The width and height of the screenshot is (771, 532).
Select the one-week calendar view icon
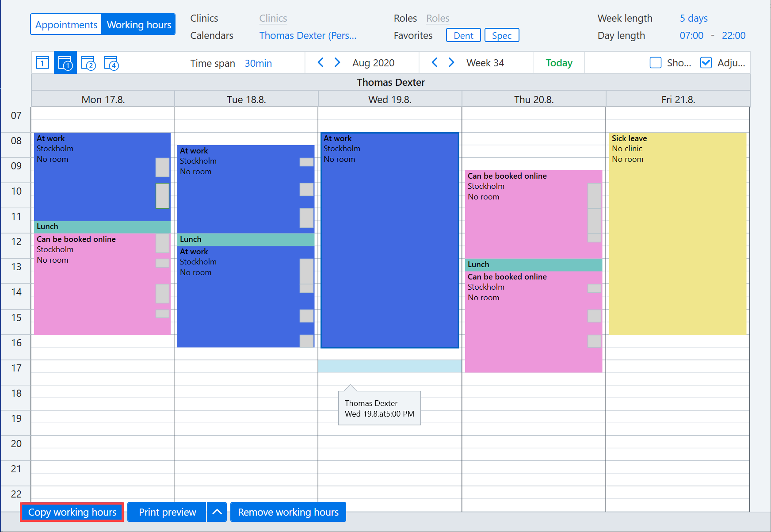point(65,63)
